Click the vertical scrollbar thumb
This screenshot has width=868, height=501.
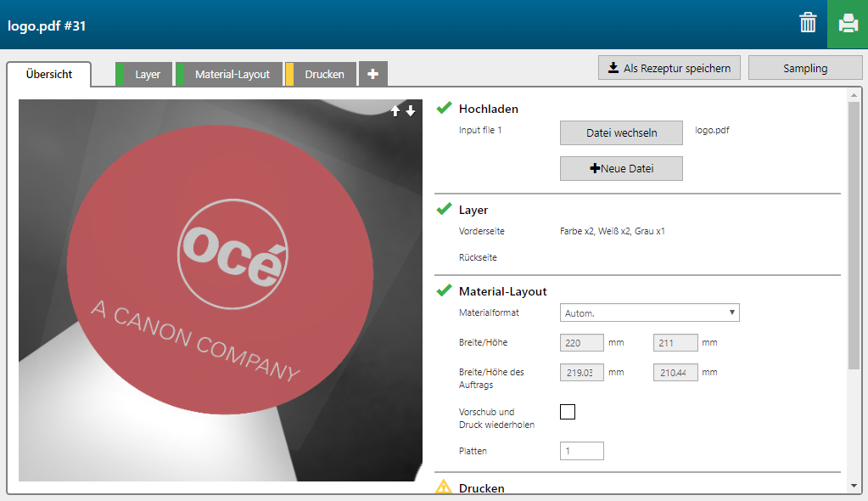pos(854,235)
